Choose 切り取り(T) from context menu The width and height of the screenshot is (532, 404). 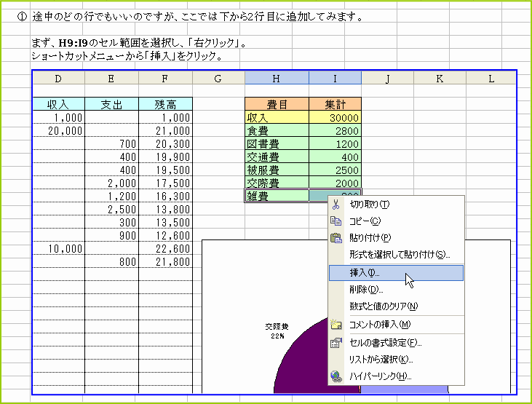click(x=396, y=205)
